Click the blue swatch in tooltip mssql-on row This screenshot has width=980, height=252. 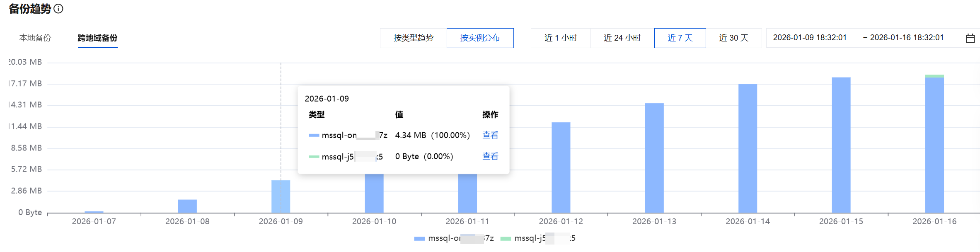[x=314, y=136]
